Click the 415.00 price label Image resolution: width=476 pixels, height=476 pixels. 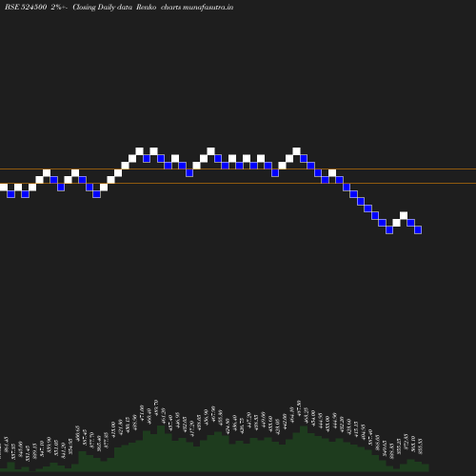click(113, 429)
